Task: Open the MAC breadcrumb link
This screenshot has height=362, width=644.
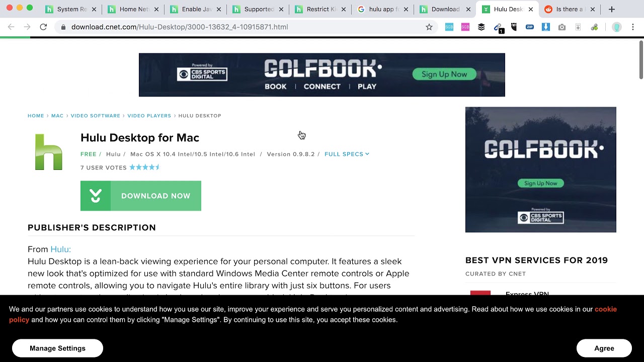Action: pyautogui.click(x=57, y=116)
